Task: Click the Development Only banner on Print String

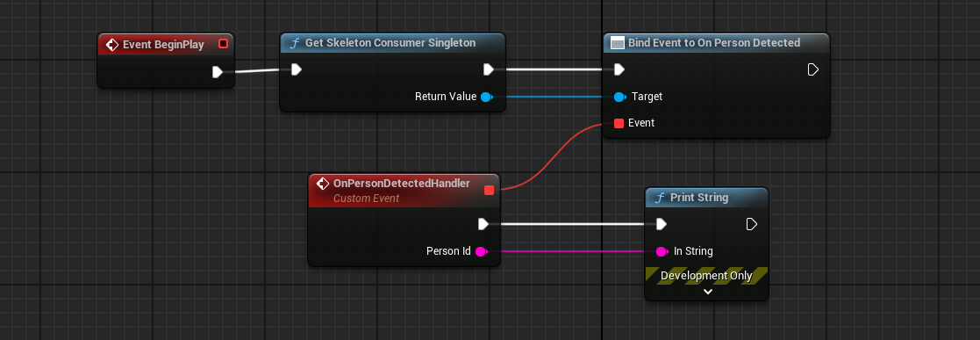Action: click(706, 276)
